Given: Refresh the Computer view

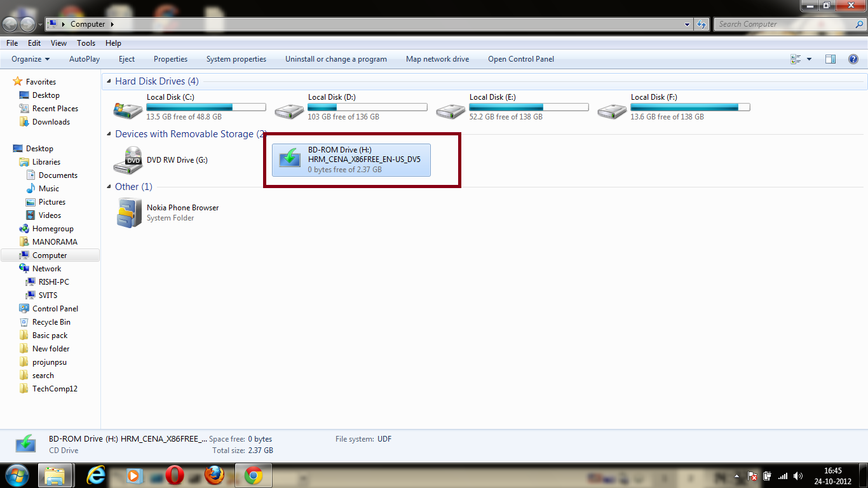Looking at the screenshot, I should coord(700,24).
